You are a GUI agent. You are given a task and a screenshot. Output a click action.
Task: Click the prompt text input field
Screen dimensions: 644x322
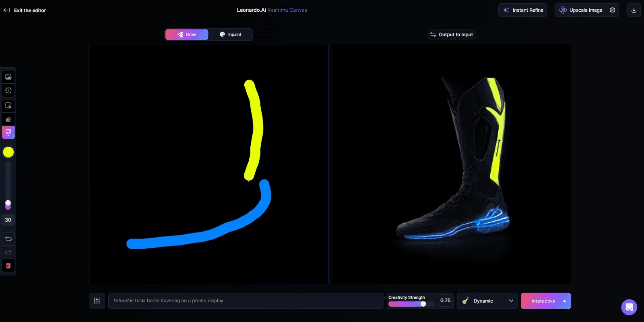(x=246, y=301)
